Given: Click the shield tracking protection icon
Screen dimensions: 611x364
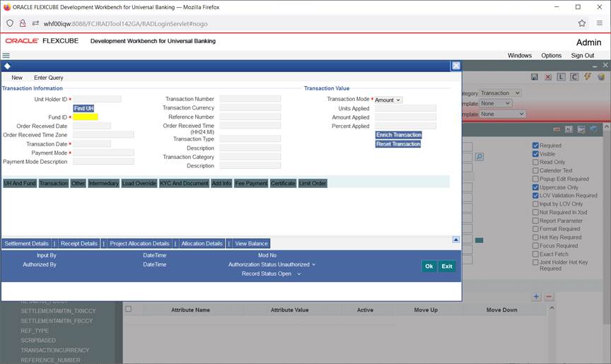Looking at the screenshot, I should click(x=10, y=23).
